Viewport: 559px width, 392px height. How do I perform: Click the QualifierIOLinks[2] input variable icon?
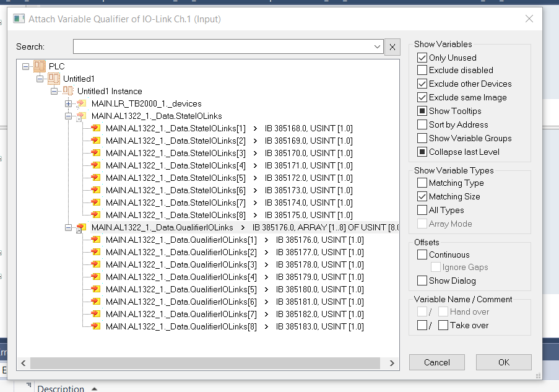point(95,252)
